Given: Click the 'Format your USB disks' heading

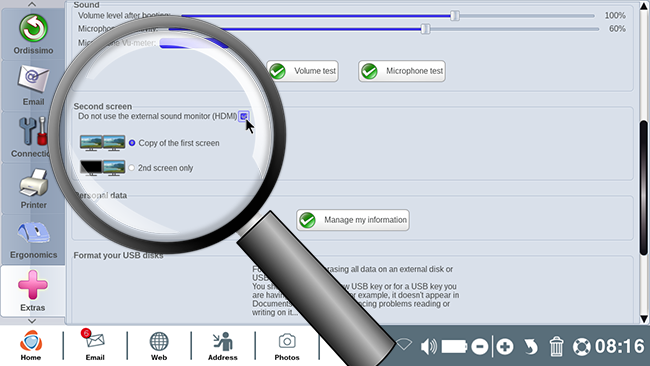Looking at the screenshot, I should coord(118,255).
